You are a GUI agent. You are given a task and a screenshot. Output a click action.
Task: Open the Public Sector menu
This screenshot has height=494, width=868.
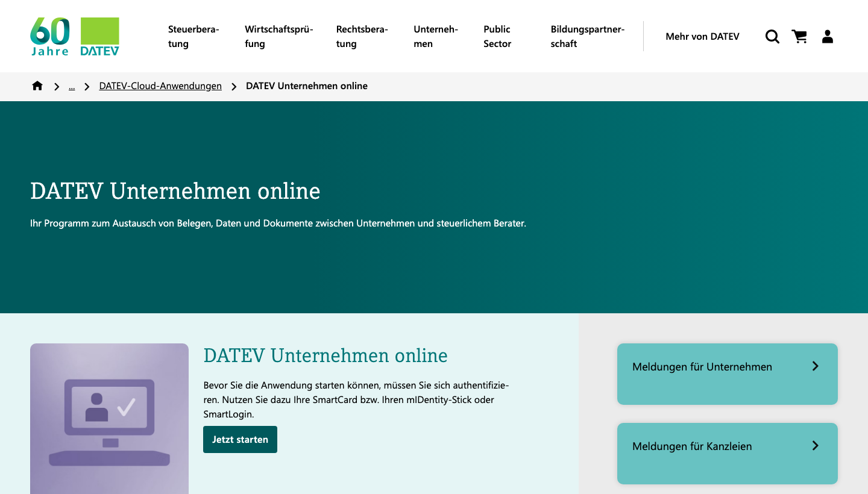click(x=497, y=36)
